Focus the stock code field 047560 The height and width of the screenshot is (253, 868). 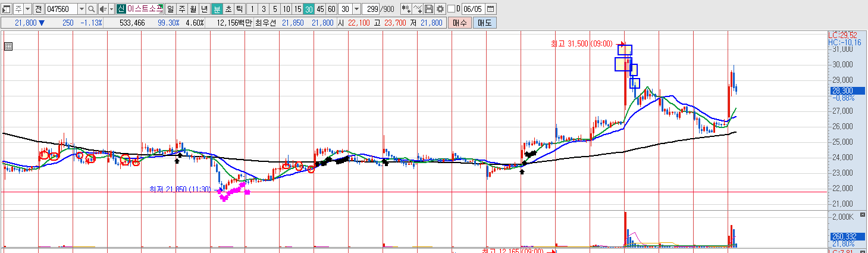coord(61,9)
